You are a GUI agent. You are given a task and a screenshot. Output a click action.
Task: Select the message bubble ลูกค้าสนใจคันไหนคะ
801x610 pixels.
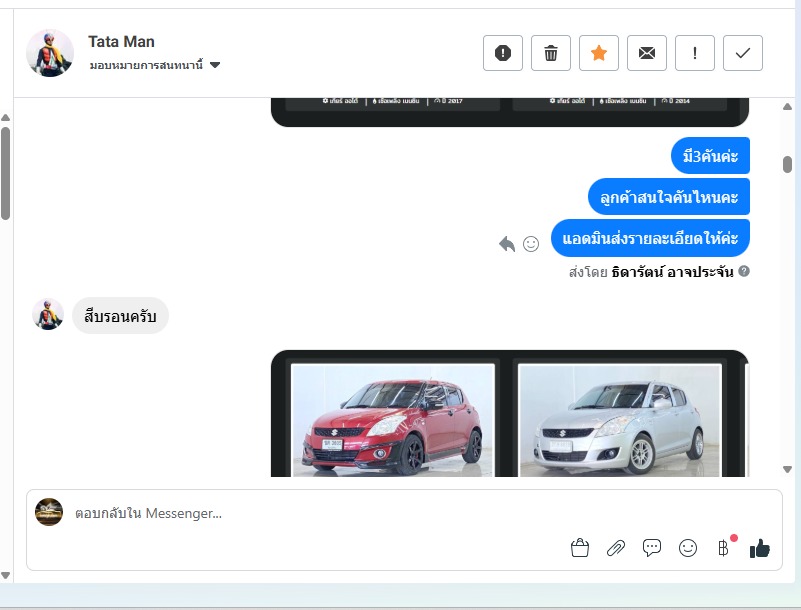point(669,197)
